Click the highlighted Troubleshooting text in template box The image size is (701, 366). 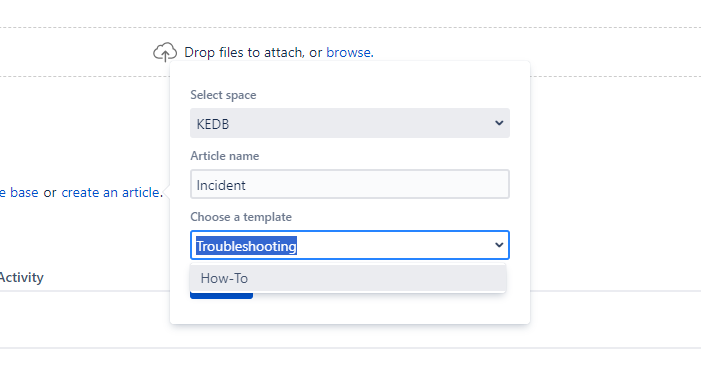tap(246, 246)
